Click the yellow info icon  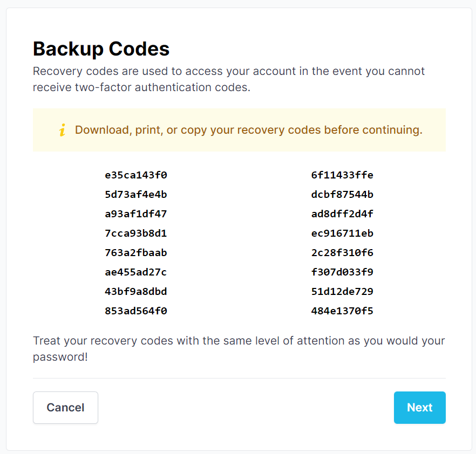(x=63, y=130)
